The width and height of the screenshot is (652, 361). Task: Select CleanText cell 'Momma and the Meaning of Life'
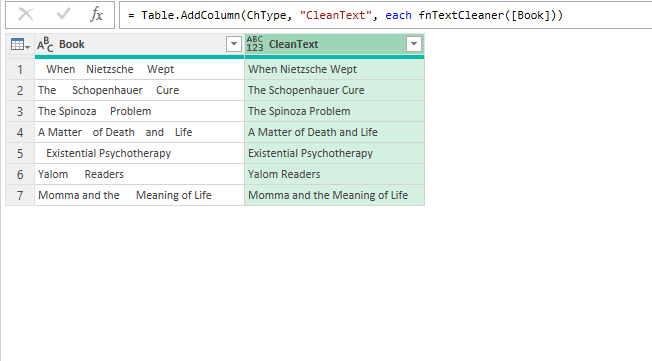coord(334,195)
